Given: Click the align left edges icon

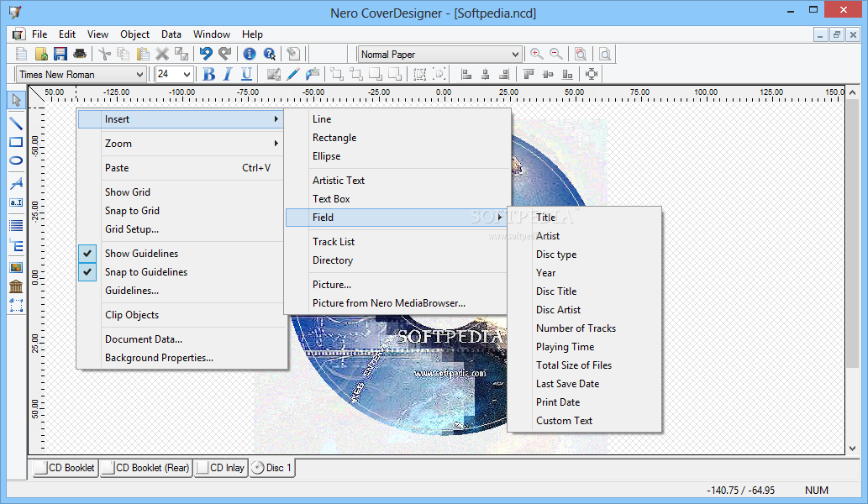Looking at the screenshot, I should pos(466,74).
